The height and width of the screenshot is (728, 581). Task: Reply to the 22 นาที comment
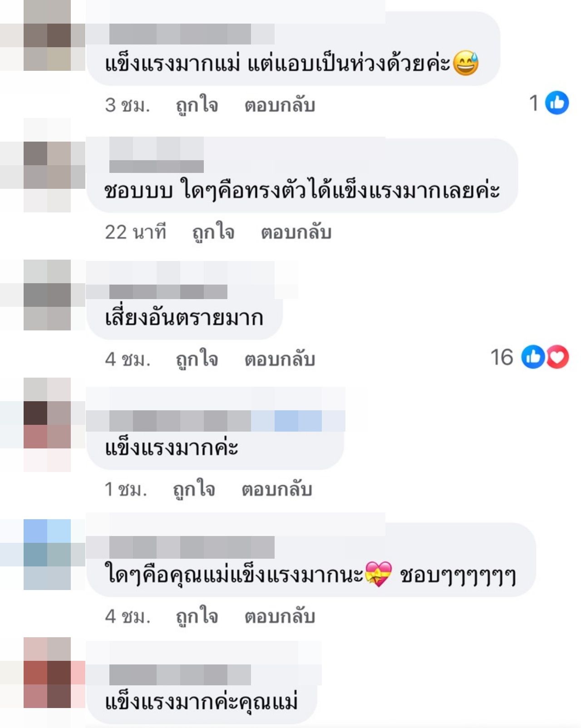296,232
